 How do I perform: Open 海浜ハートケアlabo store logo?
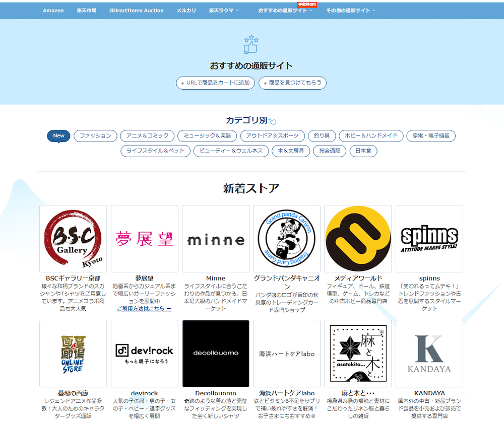tap(287, 354)
